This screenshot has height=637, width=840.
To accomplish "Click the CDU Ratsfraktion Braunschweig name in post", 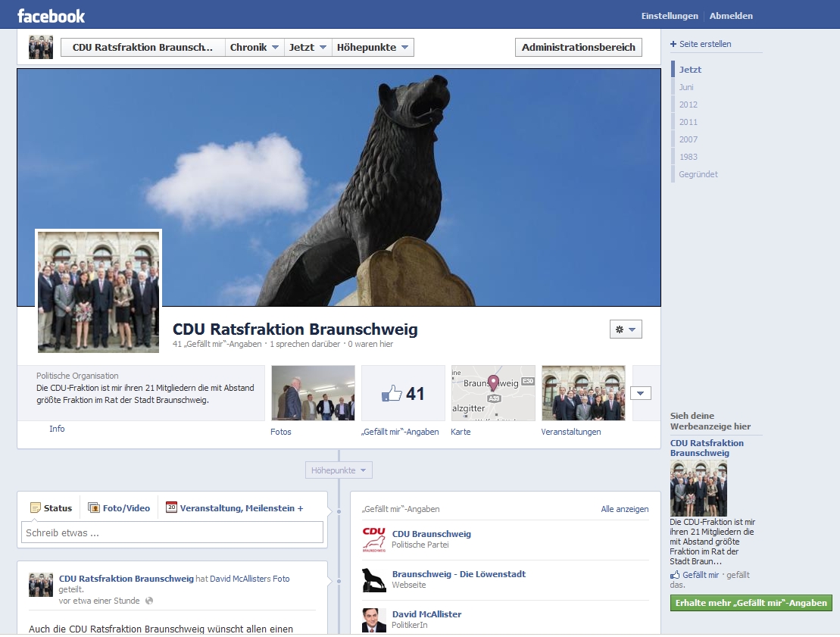I will [126, 579].
